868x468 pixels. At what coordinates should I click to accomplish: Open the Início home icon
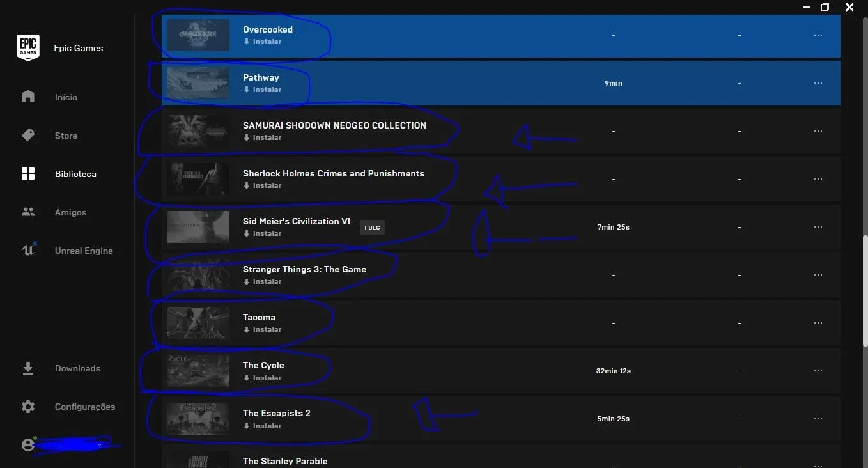28,97
